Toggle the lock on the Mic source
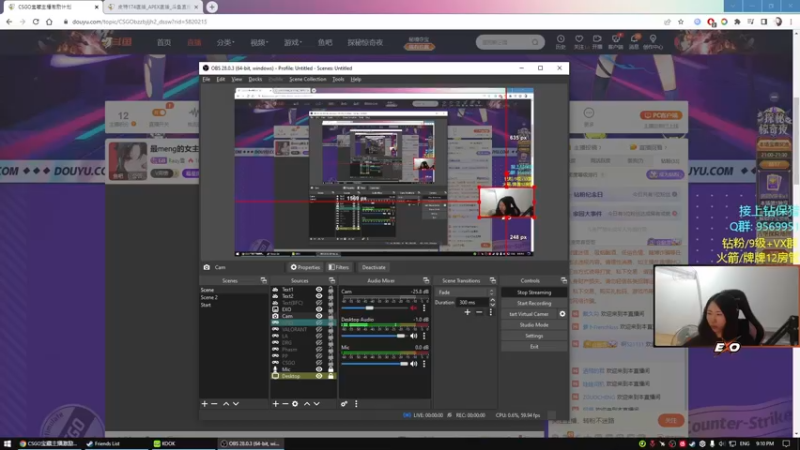 click(331, 369)
